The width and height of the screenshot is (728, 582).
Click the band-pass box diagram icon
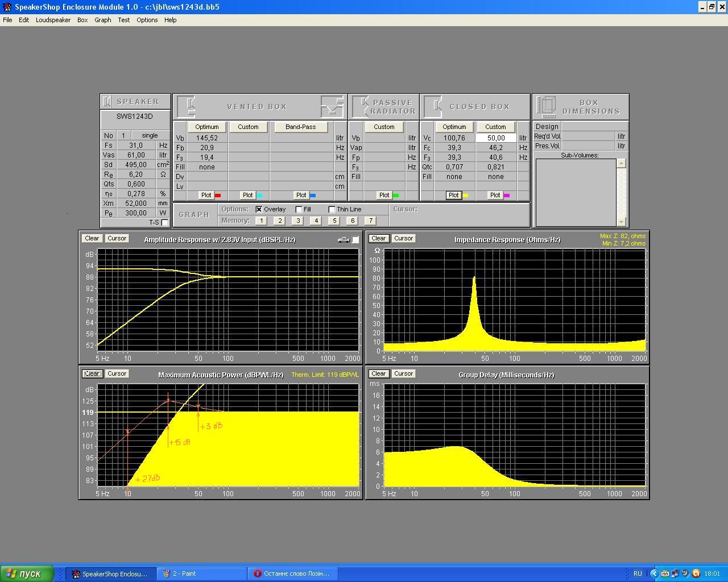point(332,106)
